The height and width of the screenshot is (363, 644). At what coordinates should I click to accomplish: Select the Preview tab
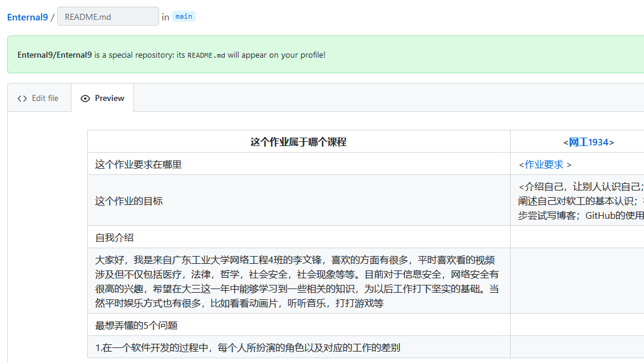(103, 98)
